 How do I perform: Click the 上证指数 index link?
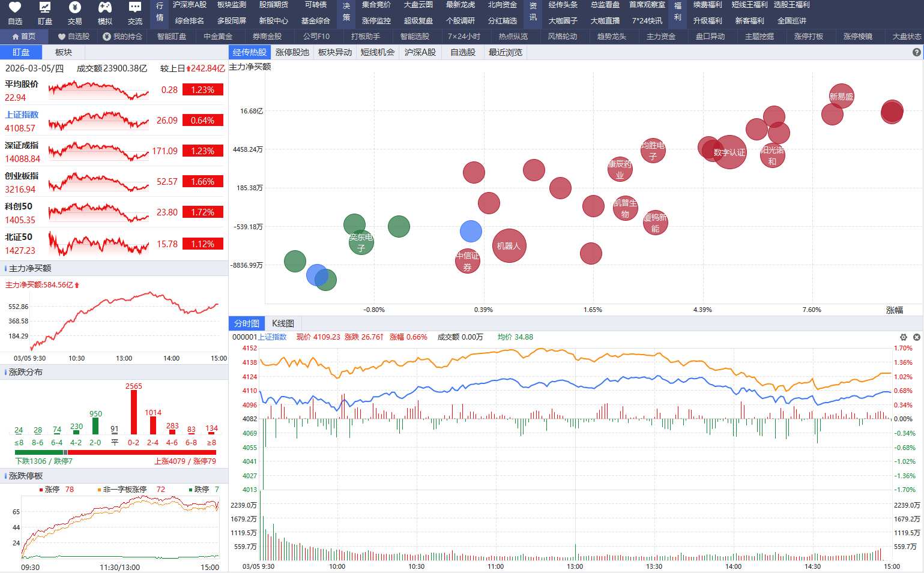(22, 115)
